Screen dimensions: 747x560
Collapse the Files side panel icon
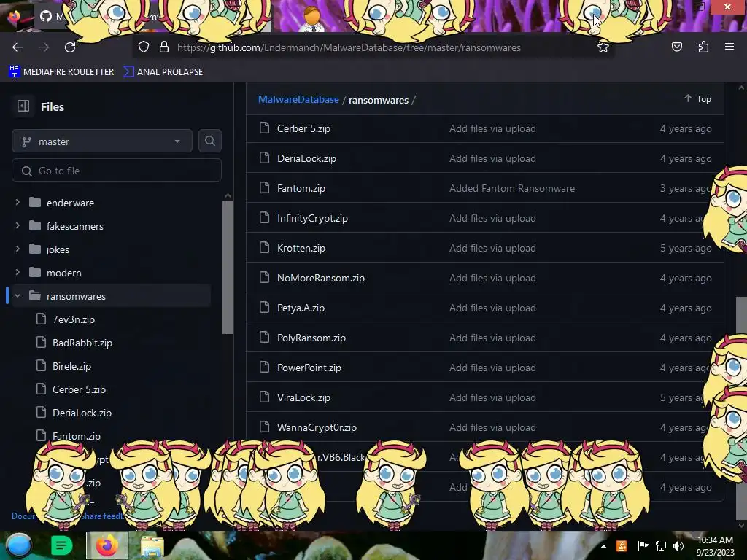[23, 106]
